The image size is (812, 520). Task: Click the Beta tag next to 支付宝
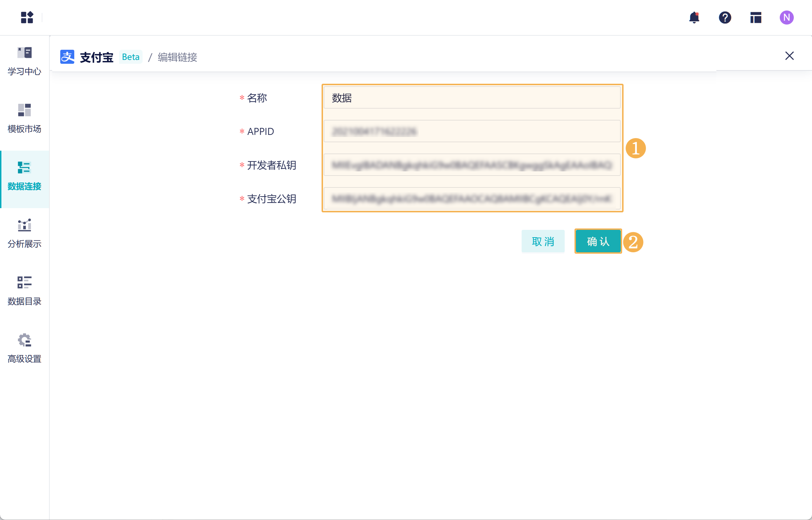pyautogui.click(x=131, y=57)
